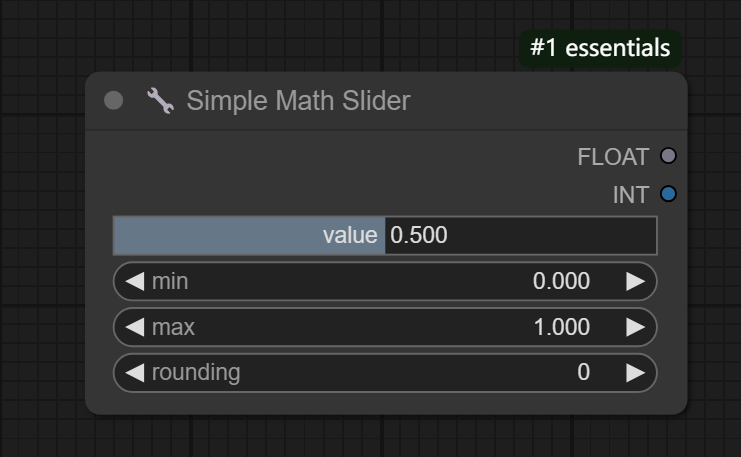This screenshot has width=741, height=457.
Task: Click the rounding widget label
Action: [196, 373]
